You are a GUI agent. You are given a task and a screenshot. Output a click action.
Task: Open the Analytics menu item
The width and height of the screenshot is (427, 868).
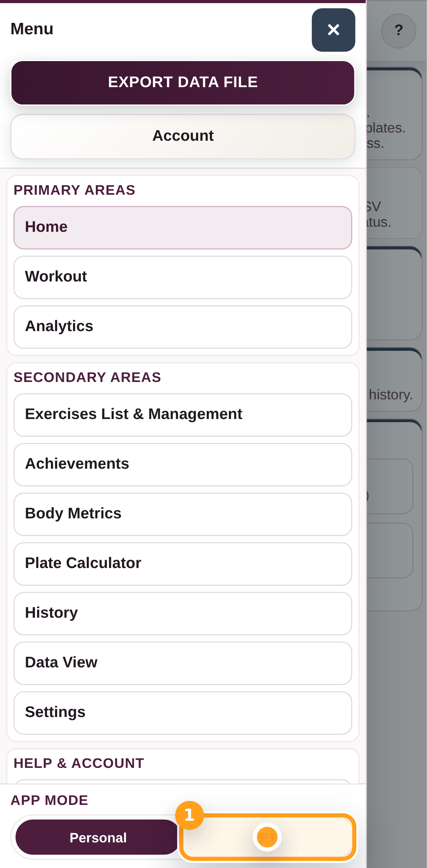pyautogui.click(x=183, y=327)
